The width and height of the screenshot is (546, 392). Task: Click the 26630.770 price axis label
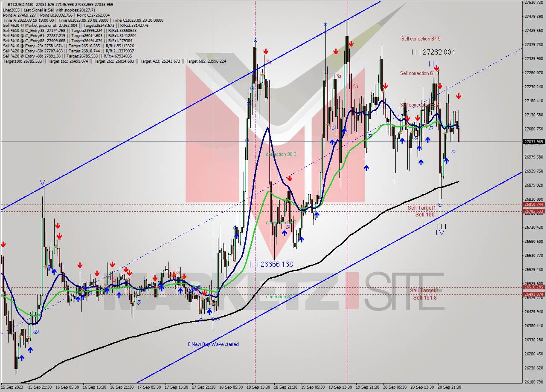[x=534, y=255]
